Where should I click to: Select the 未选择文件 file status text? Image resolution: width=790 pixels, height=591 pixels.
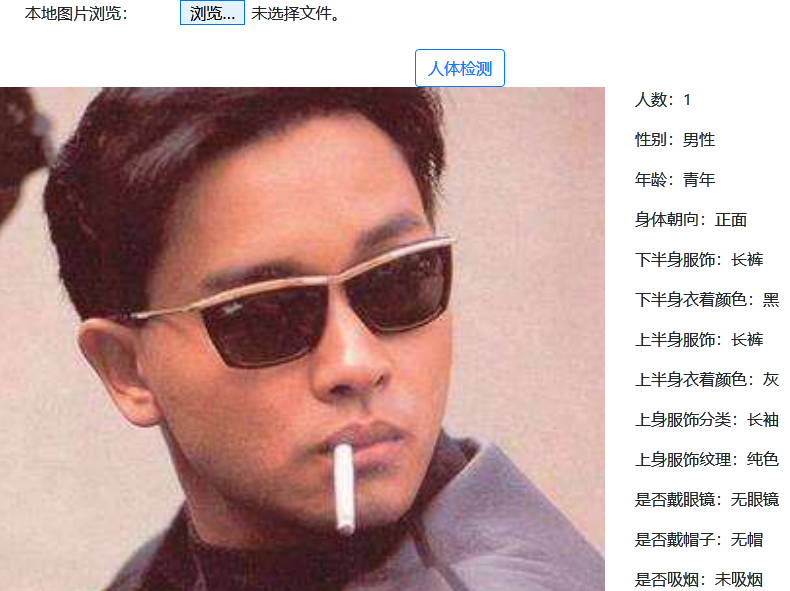295,14
